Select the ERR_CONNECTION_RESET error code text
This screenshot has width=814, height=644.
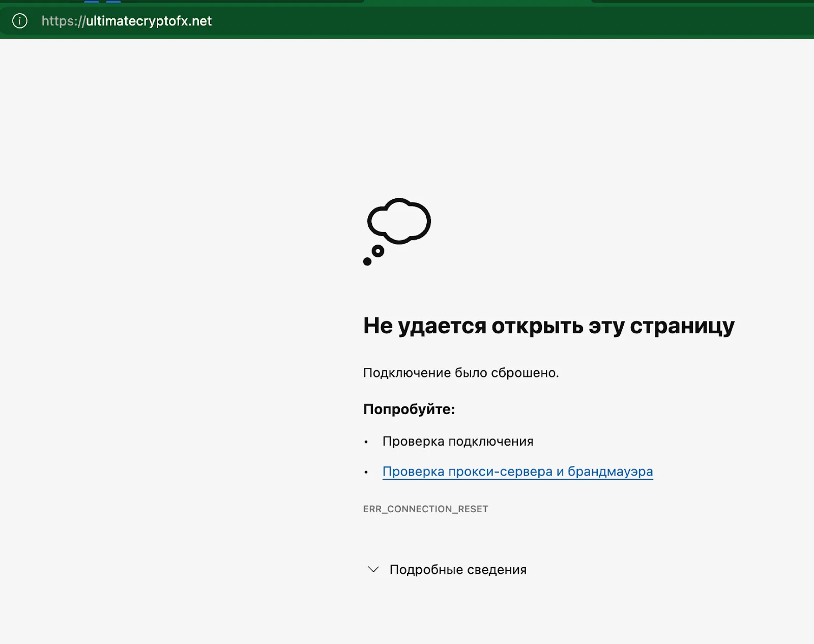click(425, 509)
